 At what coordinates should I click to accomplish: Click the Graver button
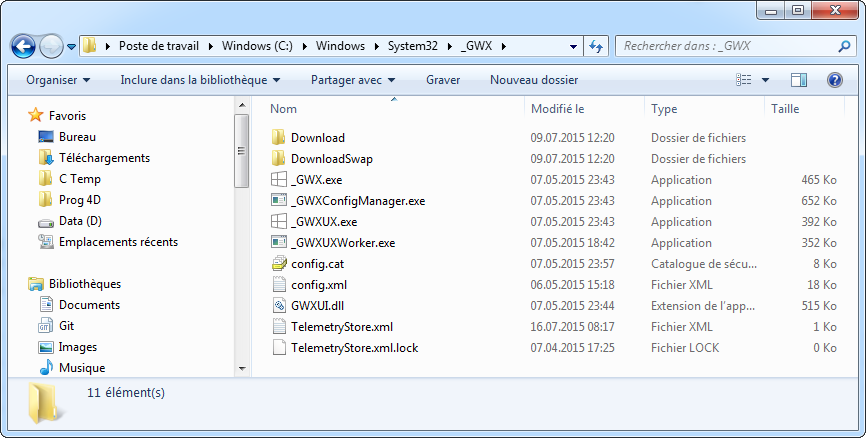(442, 80)
